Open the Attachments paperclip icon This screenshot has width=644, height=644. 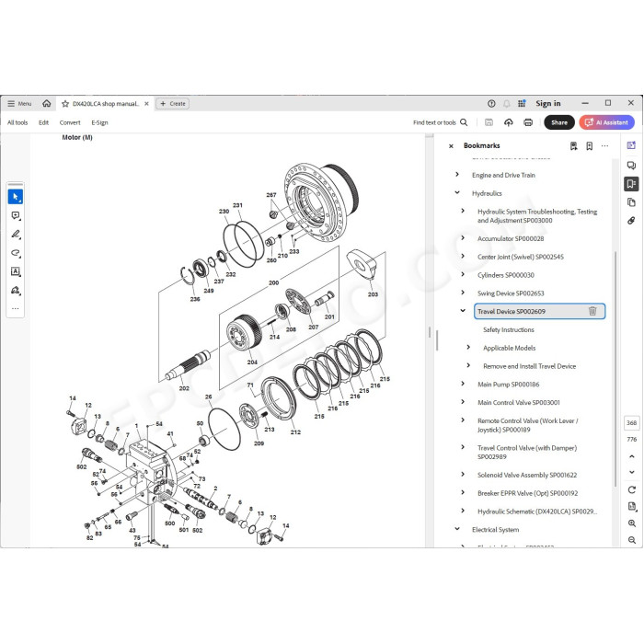631,221
